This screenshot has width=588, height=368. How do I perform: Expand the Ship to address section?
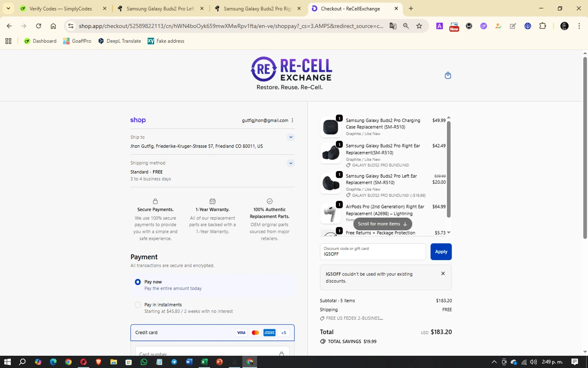(290, 137)
